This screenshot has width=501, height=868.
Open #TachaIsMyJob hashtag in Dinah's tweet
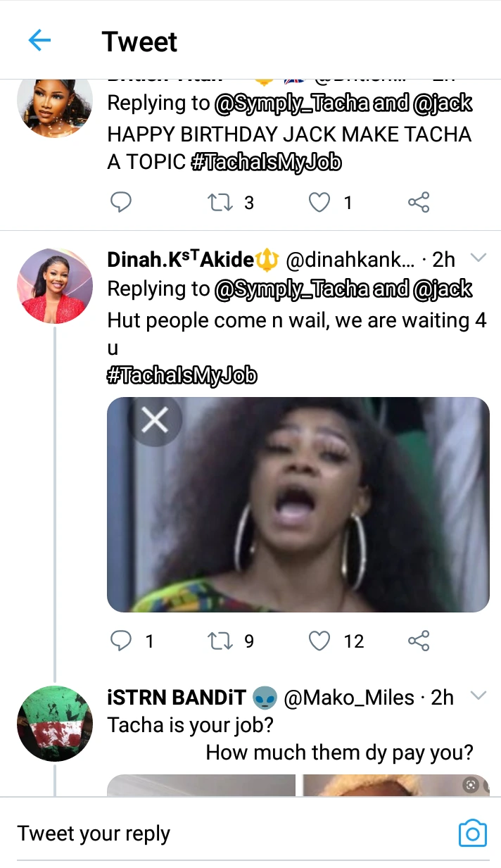182,377
